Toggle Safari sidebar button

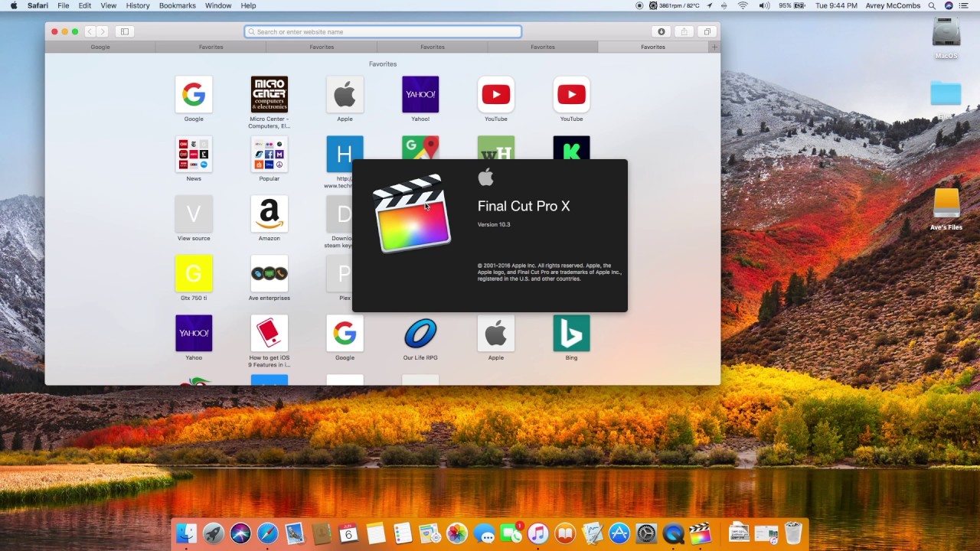125,31
